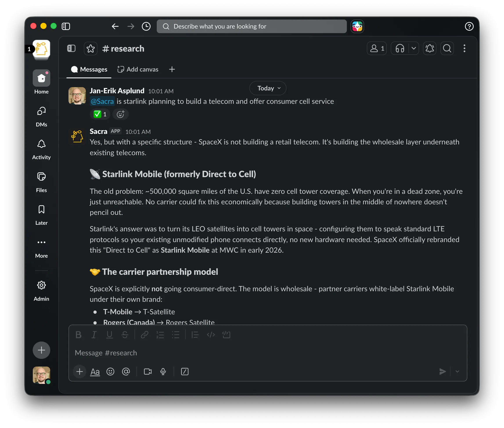Record an audio clip with microphone icon
This screenshot has width=504, height=428.
(x=163, y=371)
